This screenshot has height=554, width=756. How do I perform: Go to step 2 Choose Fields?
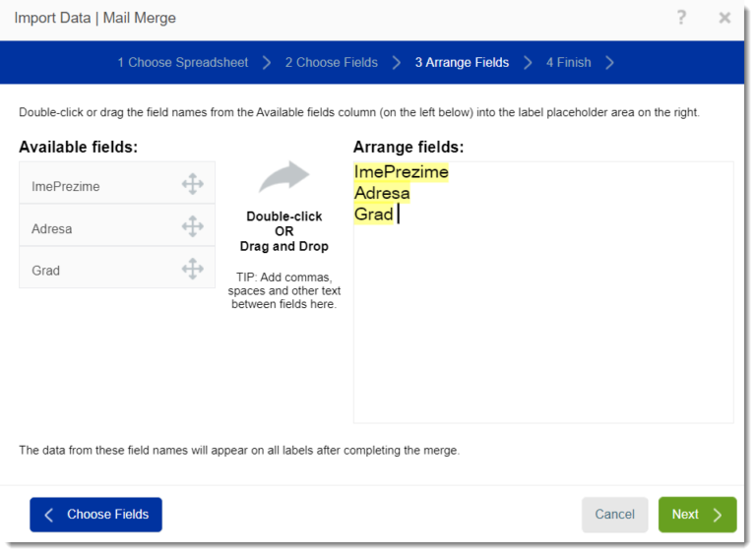(x=331, y=63)
